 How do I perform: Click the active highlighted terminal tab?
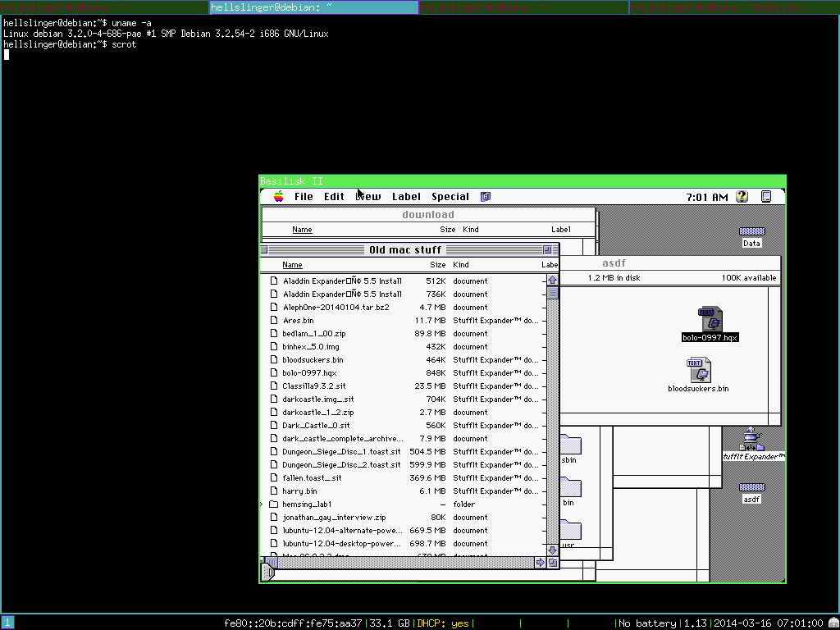pyautogui.click(x=314, y=7)
